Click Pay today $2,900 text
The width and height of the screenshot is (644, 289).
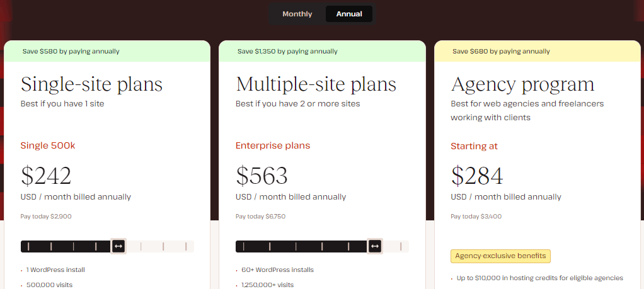46,217
